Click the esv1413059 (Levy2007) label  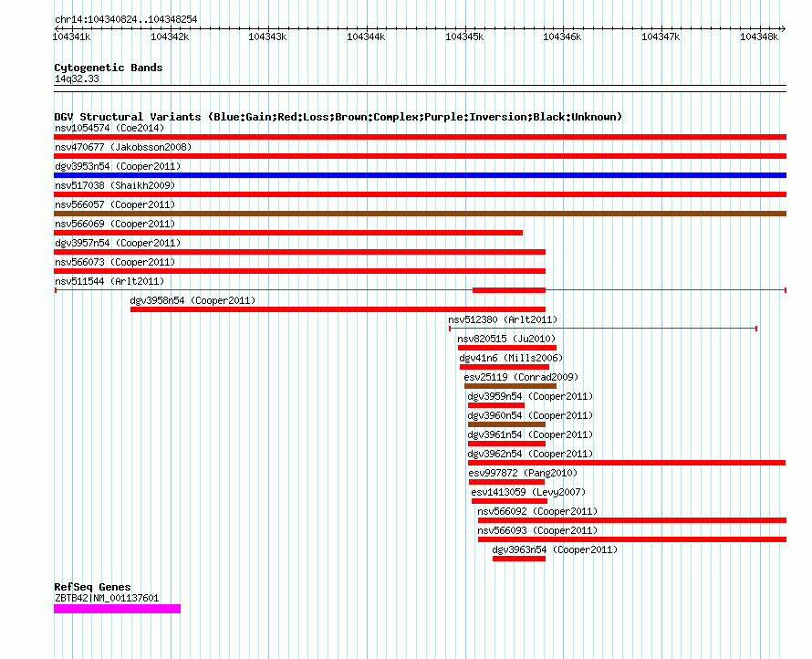tap(528, 492)
